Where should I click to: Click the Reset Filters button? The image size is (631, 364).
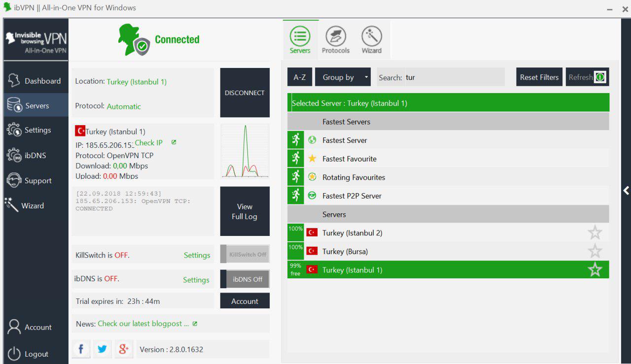539,77
